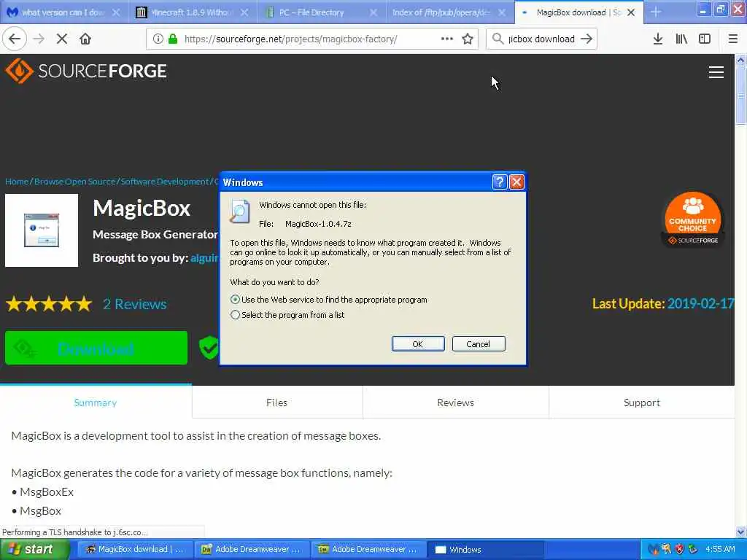Click the Windows taskbar item
Viewport: 747px width, 560px height.
click(485, 550)
